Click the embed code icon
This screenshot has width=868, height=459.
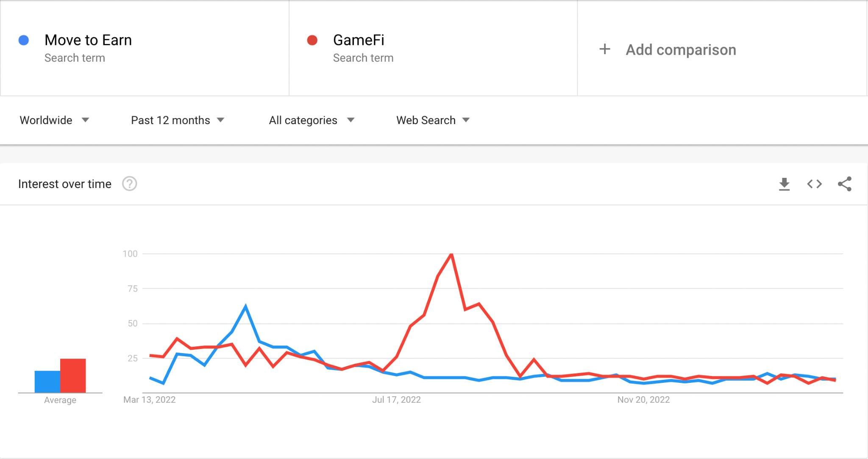coord(814,184)
